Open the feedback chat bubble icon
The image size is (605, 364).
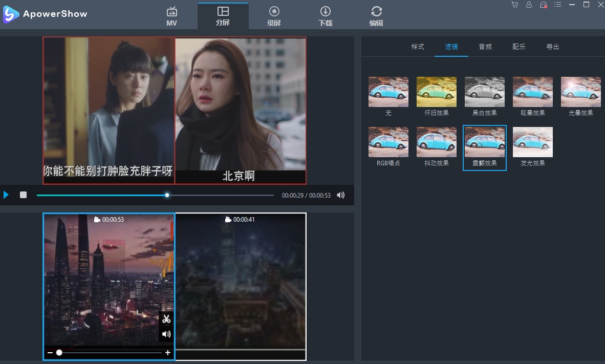point(543,5)
